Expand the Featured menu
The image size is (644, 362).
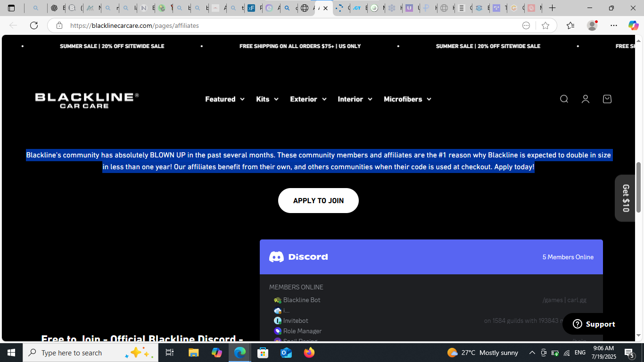pyautogui.click(x=225, y=99)
